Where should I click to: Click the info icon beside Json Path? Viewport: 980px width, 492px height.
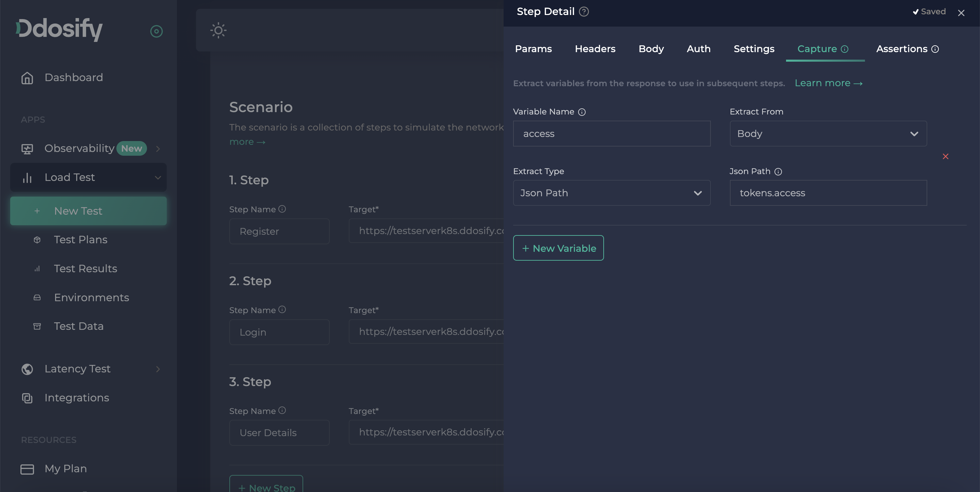click(x=779, y=171)
